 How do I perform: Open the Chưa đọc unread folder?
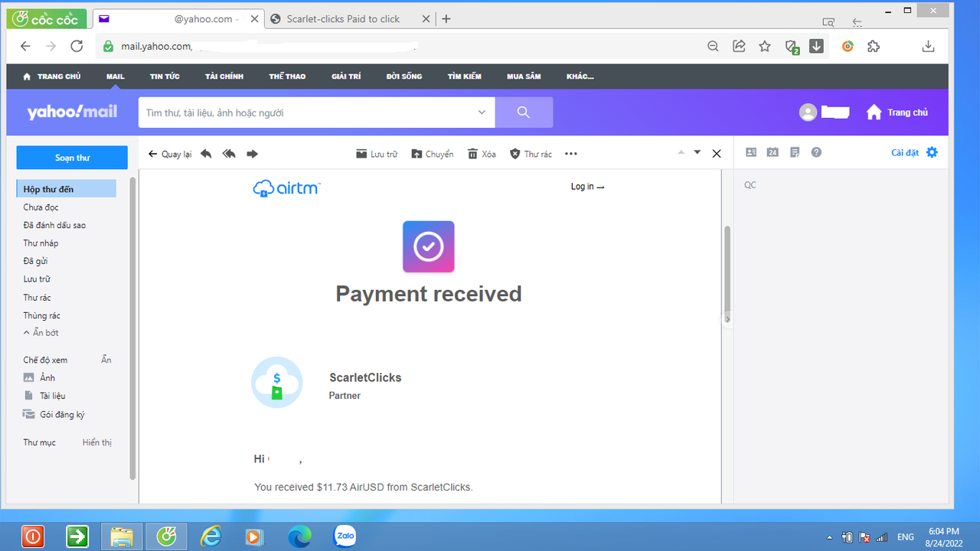(x=41, y=207)
